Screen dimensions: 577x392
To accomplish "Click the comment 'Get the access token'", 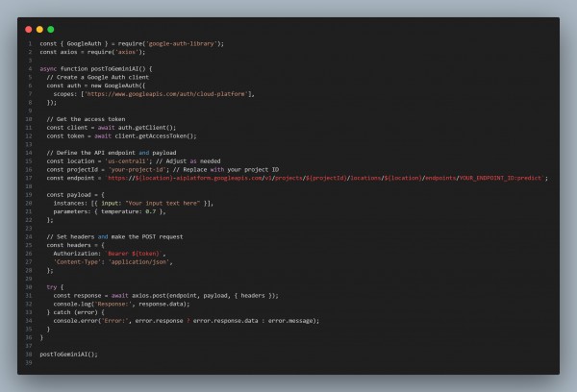I will pos(86,119).
